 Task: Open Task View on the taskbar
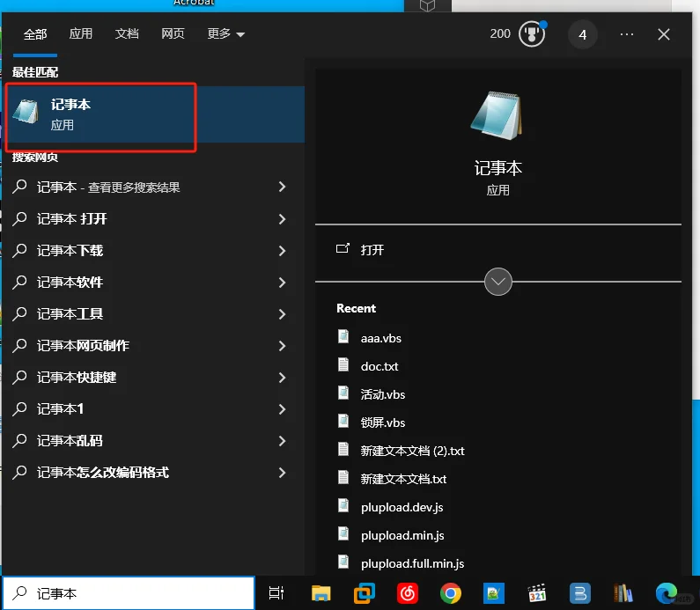coord(276,593)
